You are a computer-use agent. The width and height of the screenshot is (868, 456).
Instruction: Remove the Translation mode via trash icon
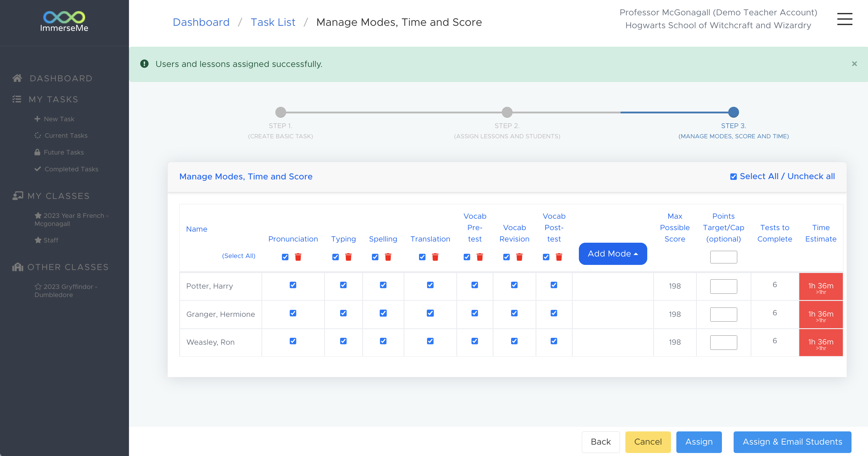tap(435, 257)
